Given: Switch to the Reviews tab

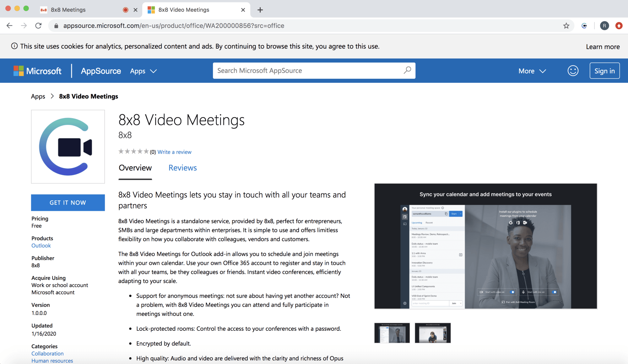Looking at the screenshot, I should [182, 168].
